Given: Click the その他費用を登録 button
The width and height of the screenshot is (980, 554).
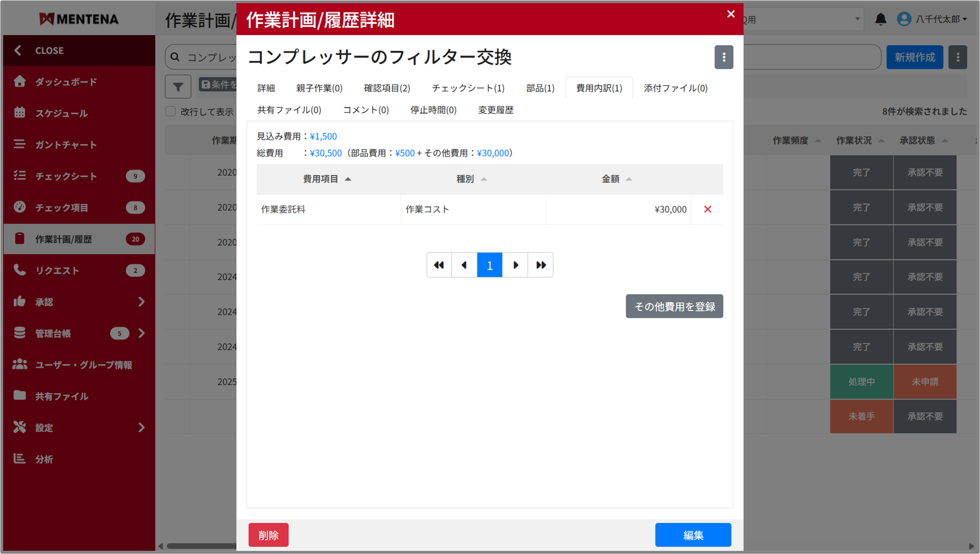Looking at the screenshot, I should [674, 306].
